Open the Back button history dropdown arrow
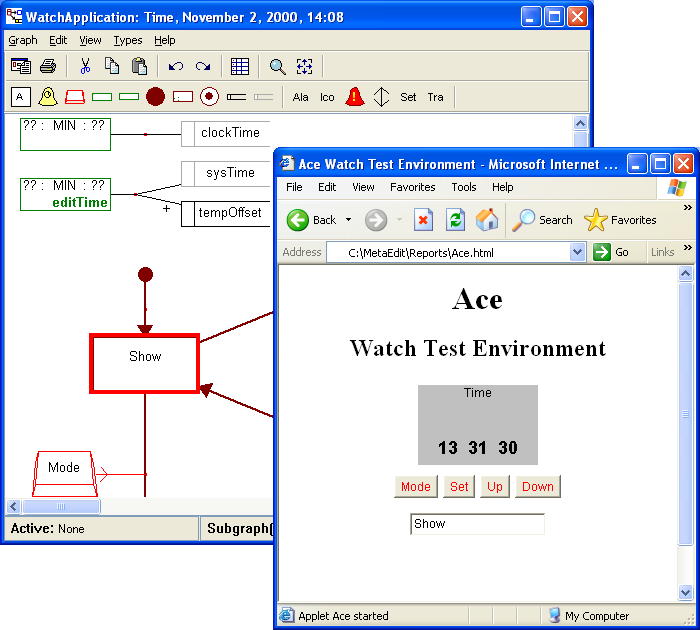 [348, 220]
